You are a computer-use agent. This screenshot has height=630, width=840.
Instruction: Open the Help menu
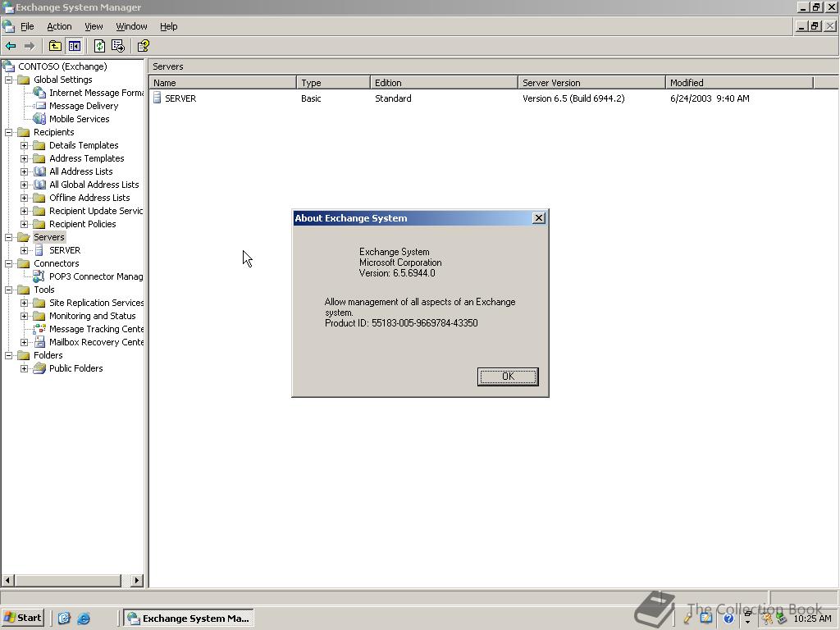pos(168,26)
